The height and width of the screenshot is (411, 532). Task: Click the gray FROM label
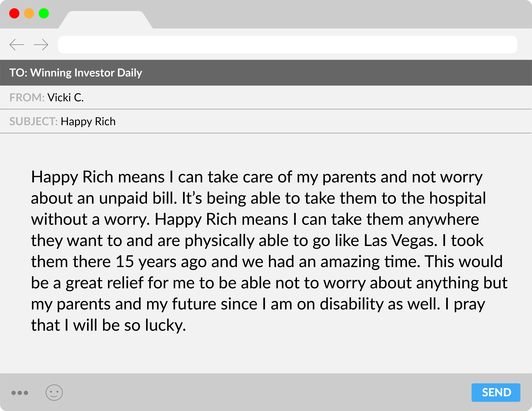coord(27,97)
